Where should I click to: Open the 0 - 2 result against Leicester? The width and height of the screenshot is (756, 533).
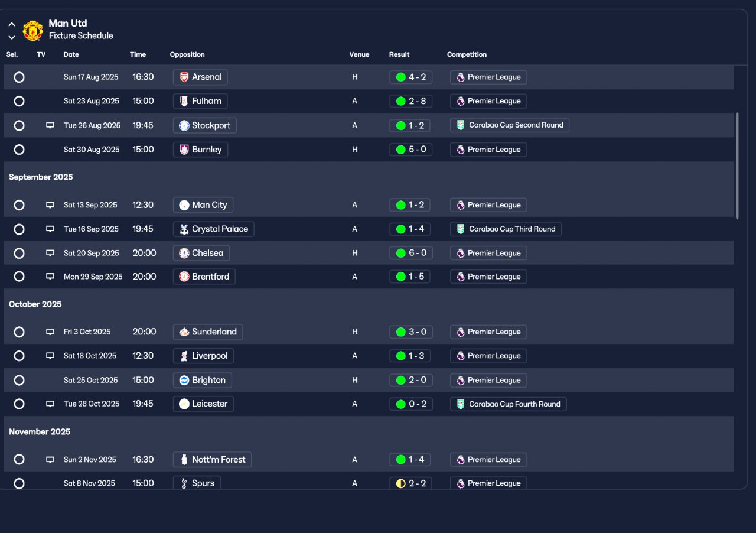[x=411, y=404]
